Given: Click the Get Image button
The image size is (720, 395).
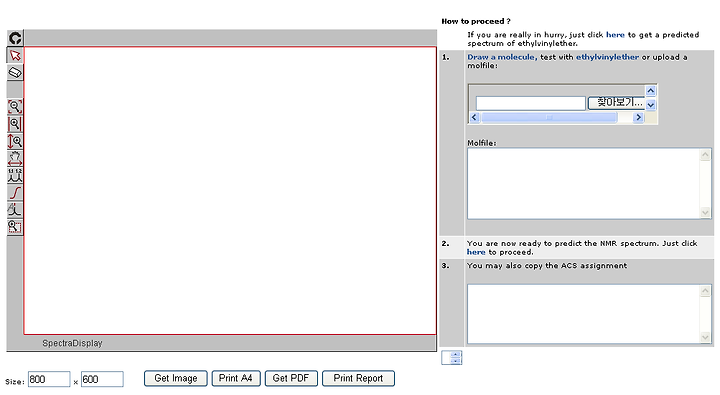Looking at the screenshot, I should (x=176, y=378).
